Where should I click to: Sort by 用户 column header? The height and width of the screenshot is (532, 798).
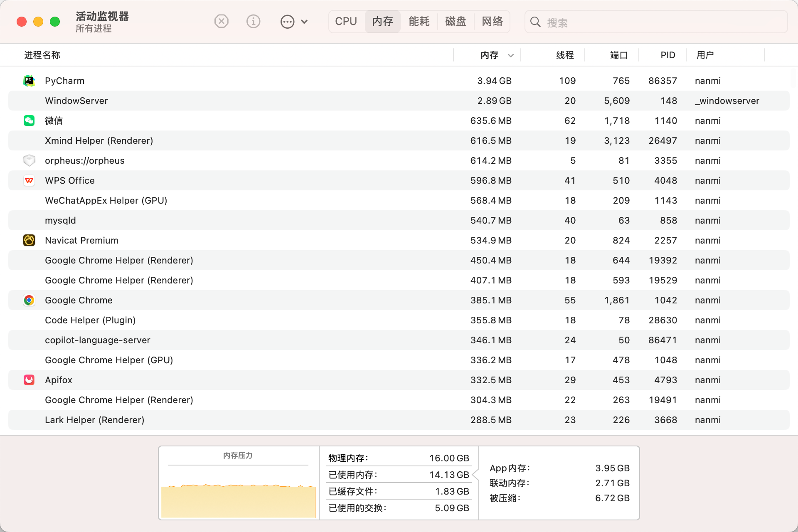(x=705, y=55)
